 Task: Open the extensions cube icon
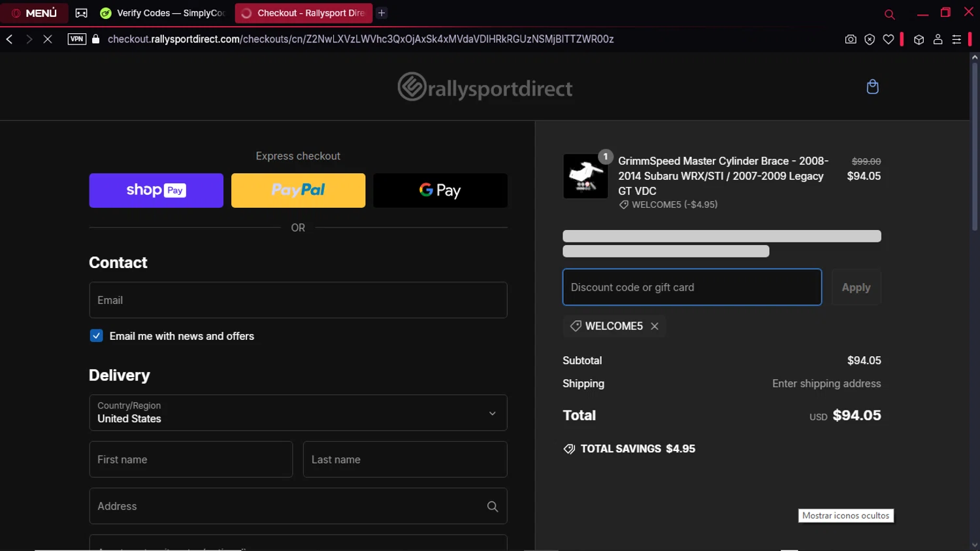tap(919, 39)
